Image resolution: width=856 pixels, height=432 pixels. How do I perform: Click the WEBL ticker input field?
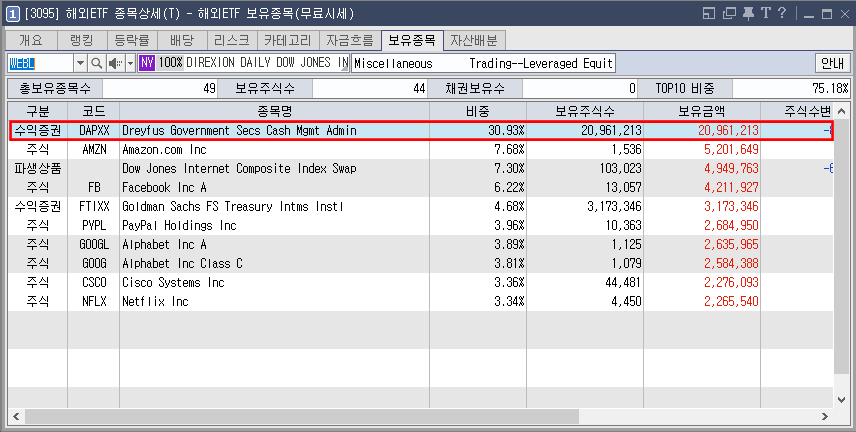click(x=40, y=63)
